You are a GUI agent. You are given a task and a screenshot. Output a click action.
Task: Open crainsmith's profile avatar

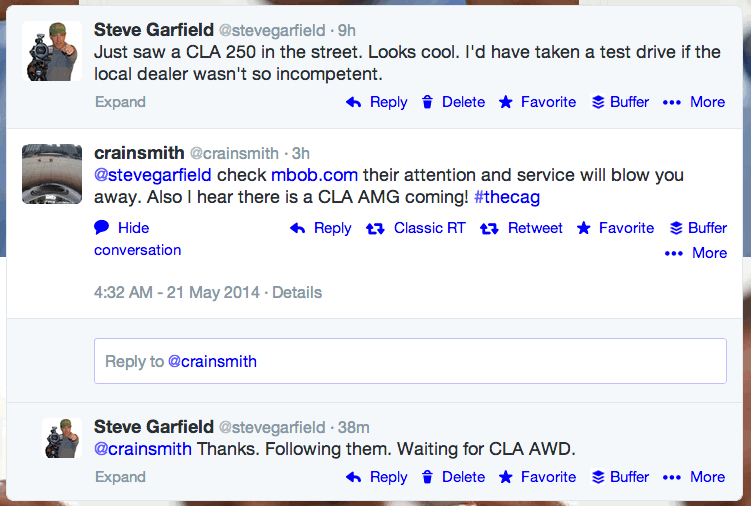point(52,174)
